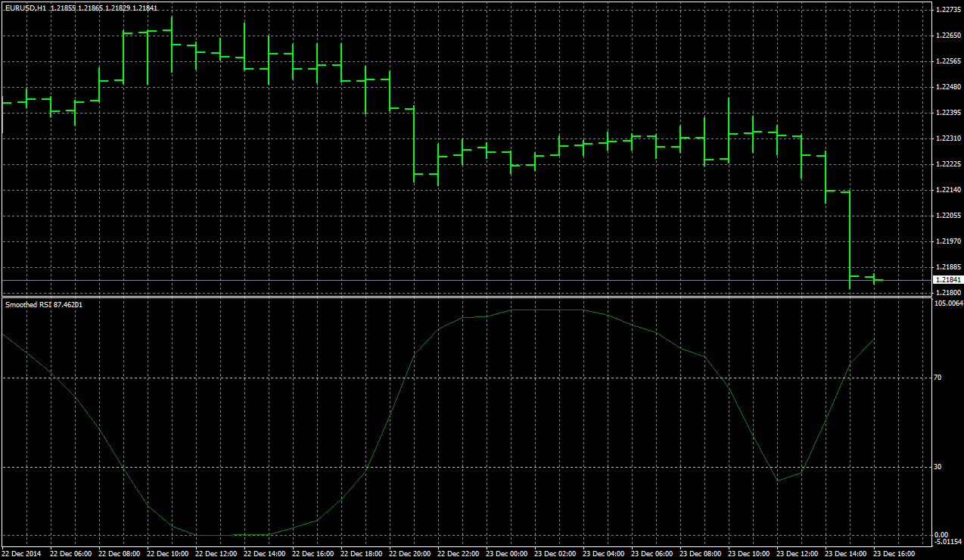Select the 1.22735 price scale label

coord(947,10)
